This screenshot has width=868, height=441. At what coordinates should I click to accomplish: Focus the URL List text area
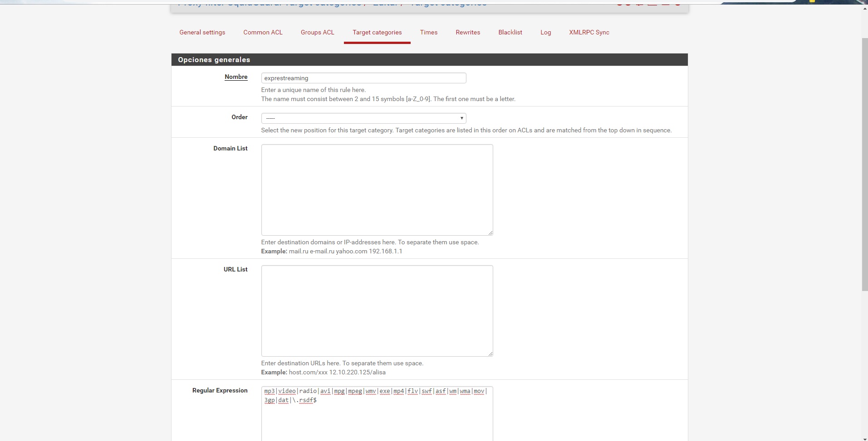377,310
